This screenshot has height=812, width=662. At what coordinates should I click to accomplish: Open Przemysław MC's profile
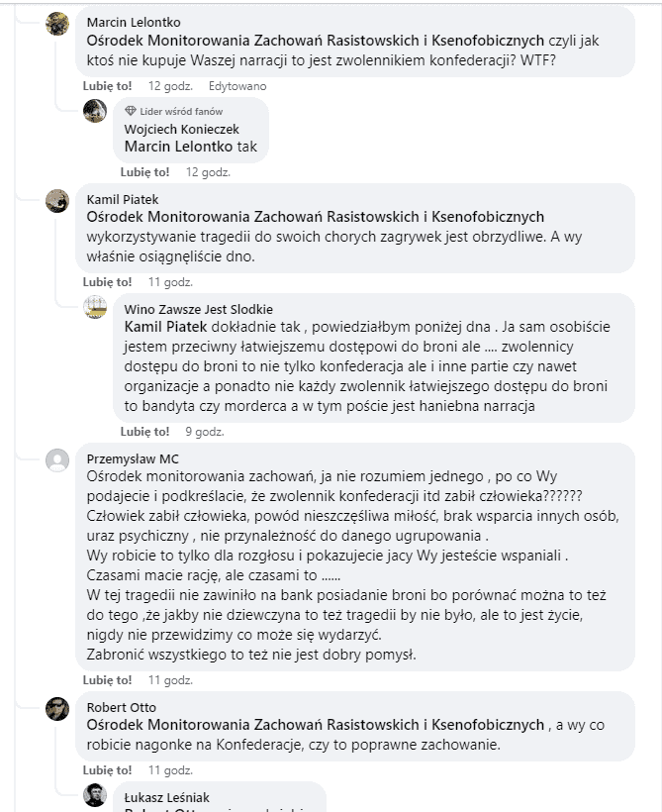click(132, 461)
